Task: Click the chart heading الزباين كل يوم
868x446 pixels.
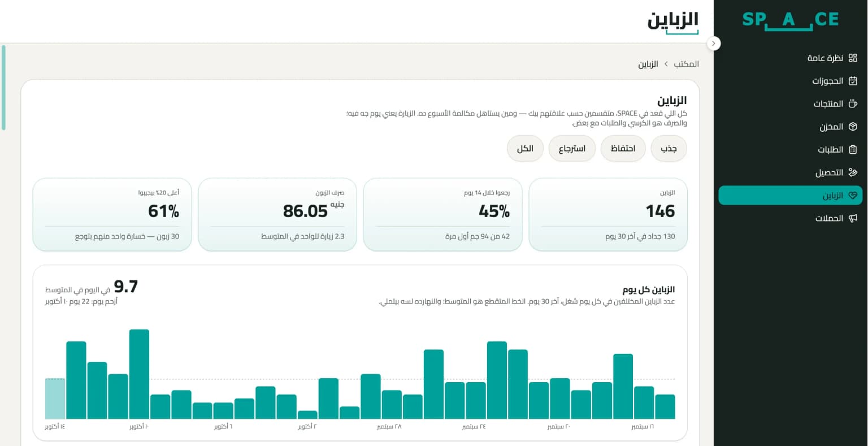Action: 649,289
